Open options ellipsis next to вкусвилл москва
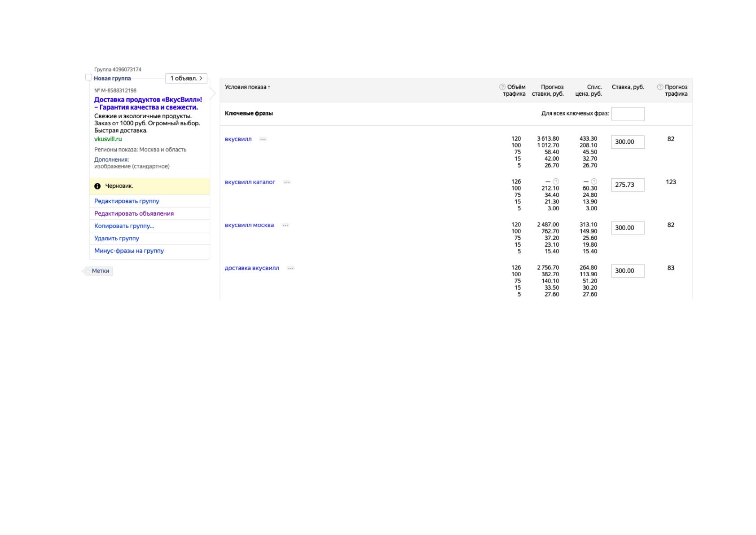The image size is (756, 535). [286, 225]
